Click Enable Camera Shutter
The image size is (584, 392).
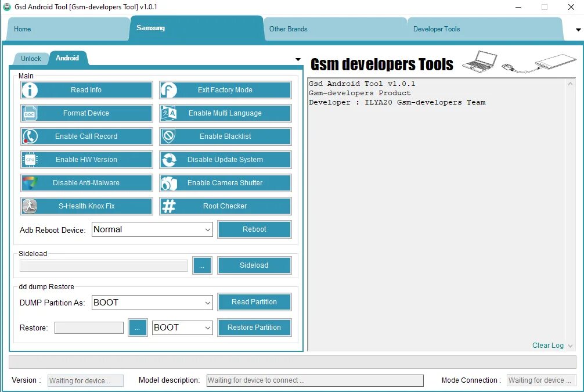pos(225,183)
